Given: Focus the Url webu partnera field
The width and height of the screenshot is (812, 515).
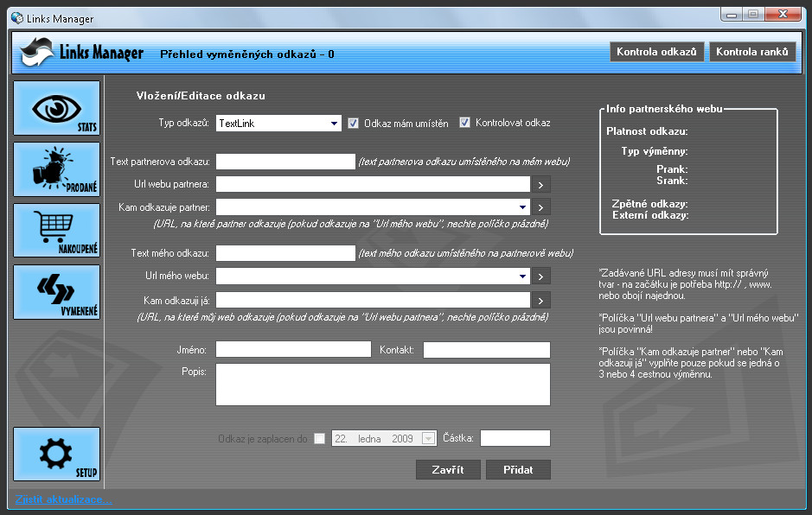Looking at the screenshot, I should (x=373, y=185).
